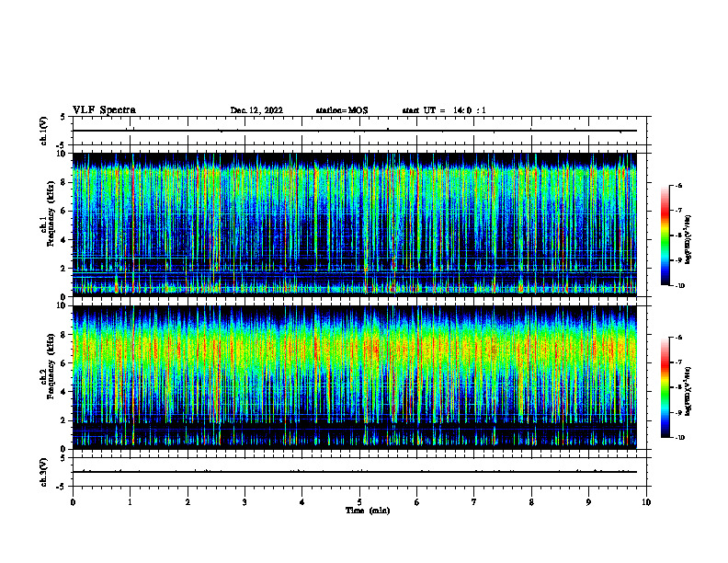Image resolution: width=728 pixels, height=563 pixels.
Task: Click the ch.2 frequency tick "4"
Action: pyautogui.click(x=64, y=392)
